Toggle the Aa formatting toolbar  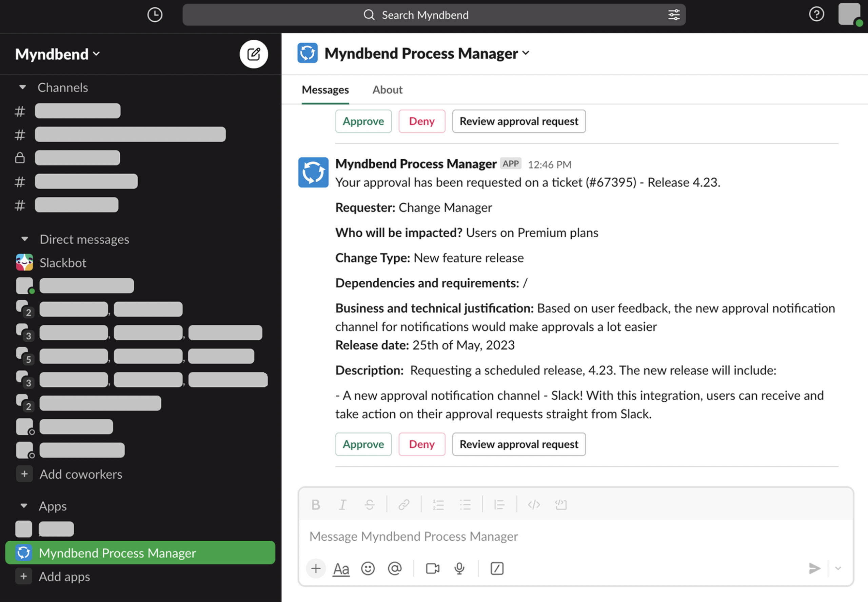341,569
